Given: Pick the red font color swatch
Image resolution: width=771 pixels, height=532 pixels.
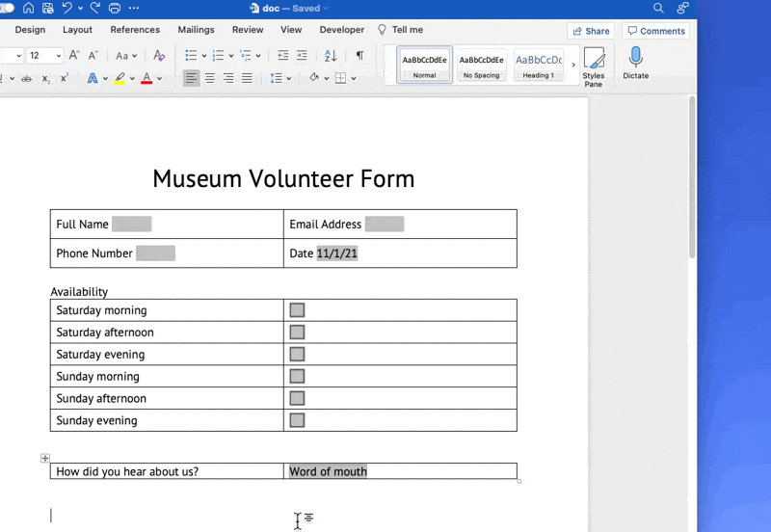Looking at the screenshot, I should pos(146,78).
